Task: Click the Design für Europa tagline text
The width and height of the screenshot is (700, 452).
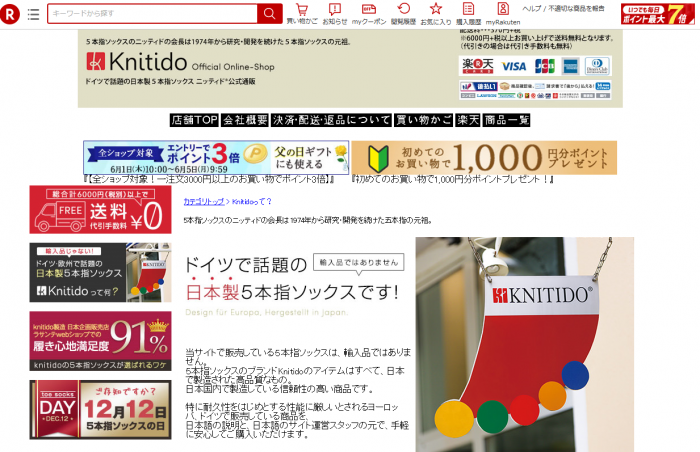Action: (x=267, y=313)
